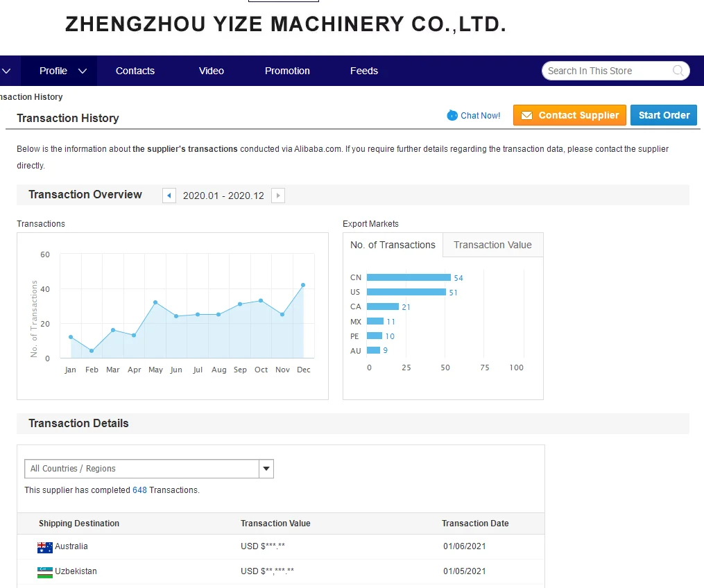Image resolution: width=704 pixels, height=588 pixels.
Task: Click Australia's masked USD transaction value
Action: (x=263, y=546)
